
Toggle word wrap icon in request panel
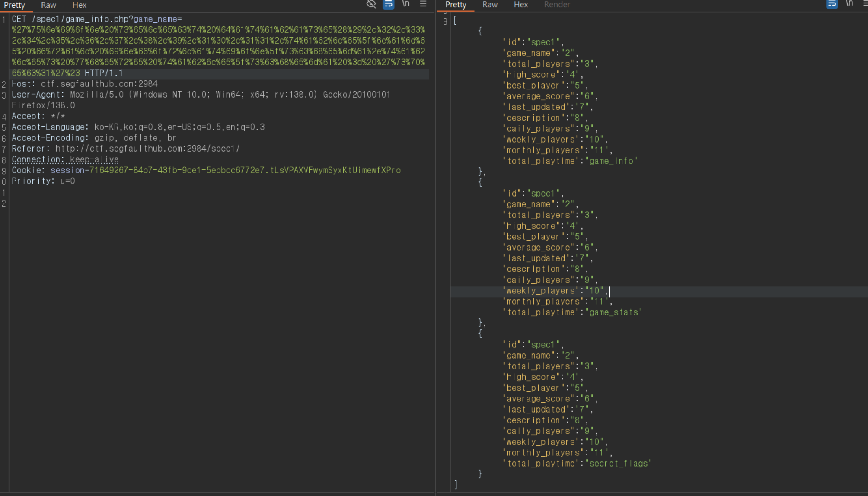click(388, 4)
